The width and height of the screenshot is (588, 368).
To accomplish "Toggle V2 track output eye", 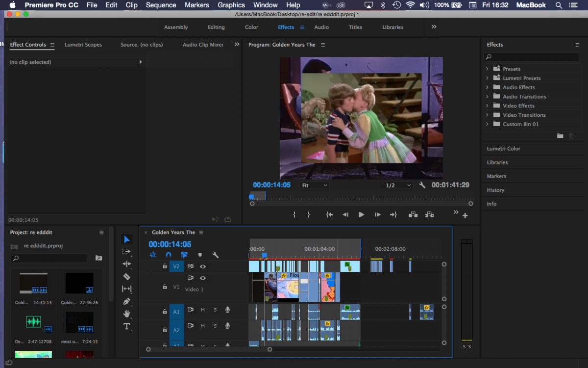I will [x=202, y=266].
